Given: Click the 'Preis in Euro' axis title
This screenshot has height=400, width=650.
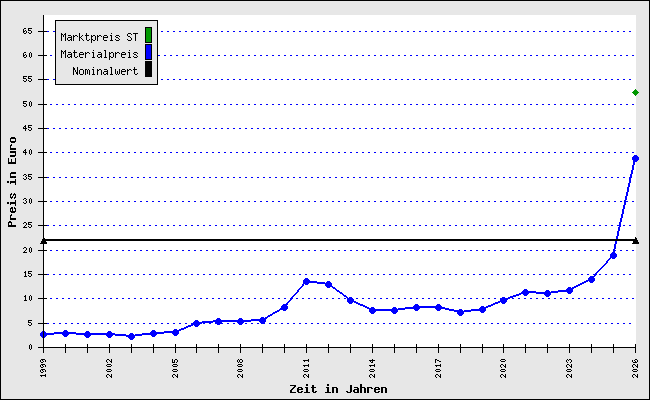Looking at the screenshot, I should point(12,183).
